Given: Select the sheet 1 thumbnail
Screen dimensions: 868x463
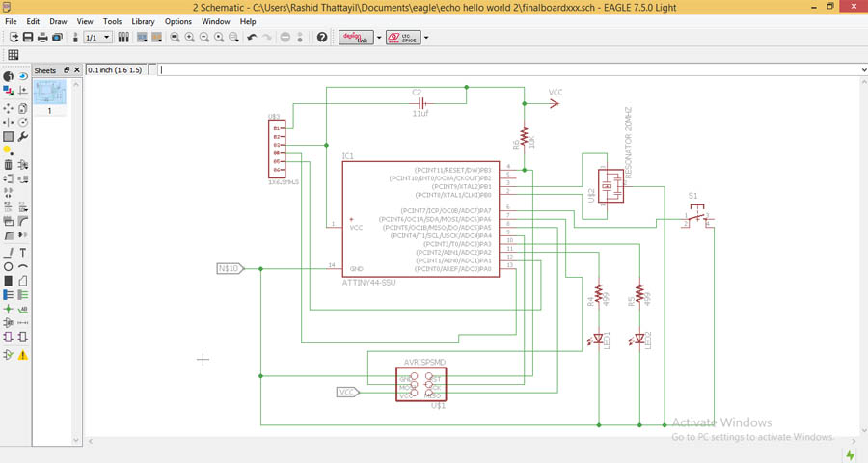Looking at the screenshot, I should [50, 92].
